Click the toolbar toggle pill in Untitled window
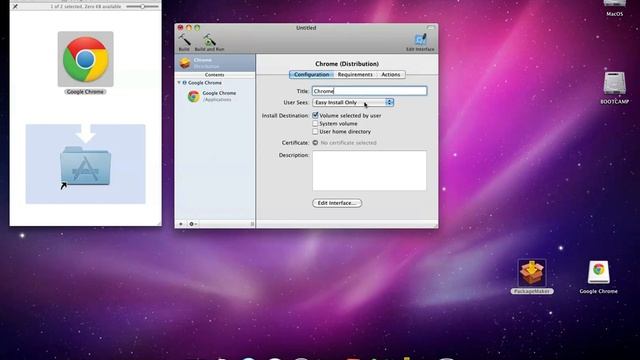 pos(431,27)
